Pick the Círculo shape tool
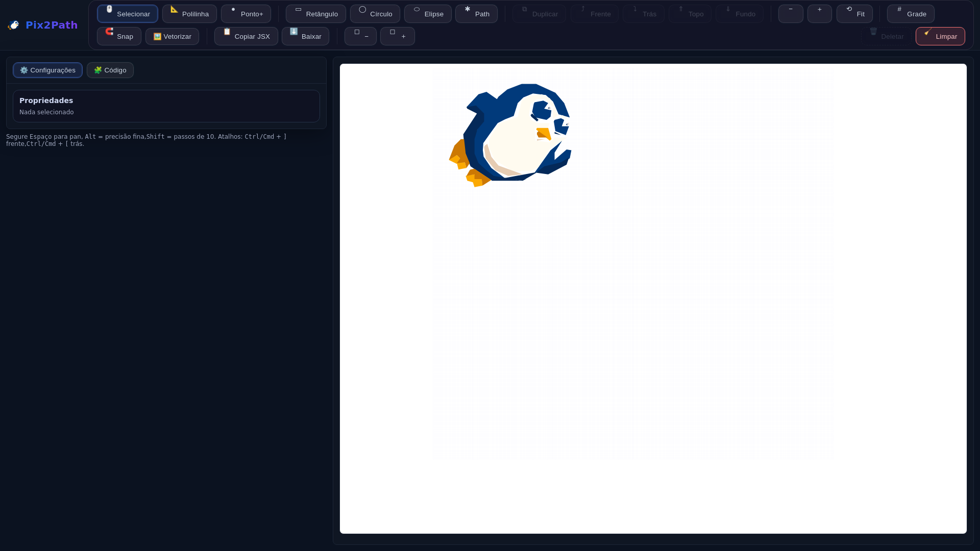This screenshot has height=551, width=980. 375,14
